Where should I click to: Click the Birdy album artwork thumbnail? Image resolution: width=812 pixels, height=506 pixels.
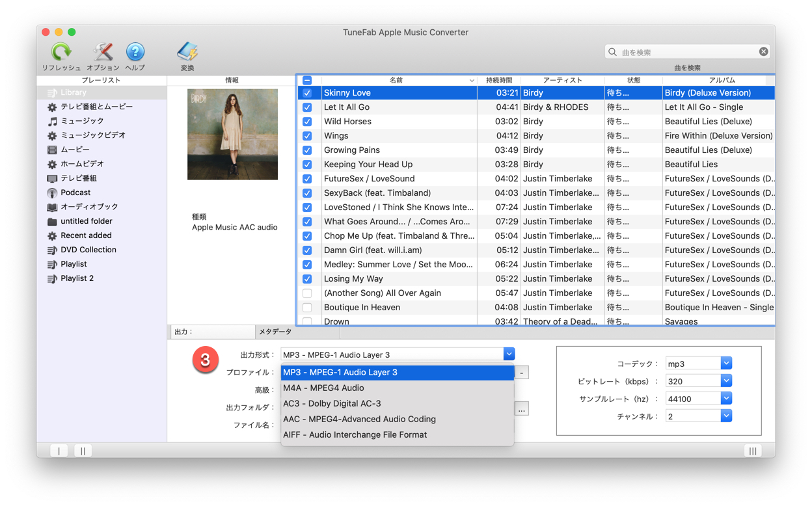pyautogui.click(x=232, y=135)
